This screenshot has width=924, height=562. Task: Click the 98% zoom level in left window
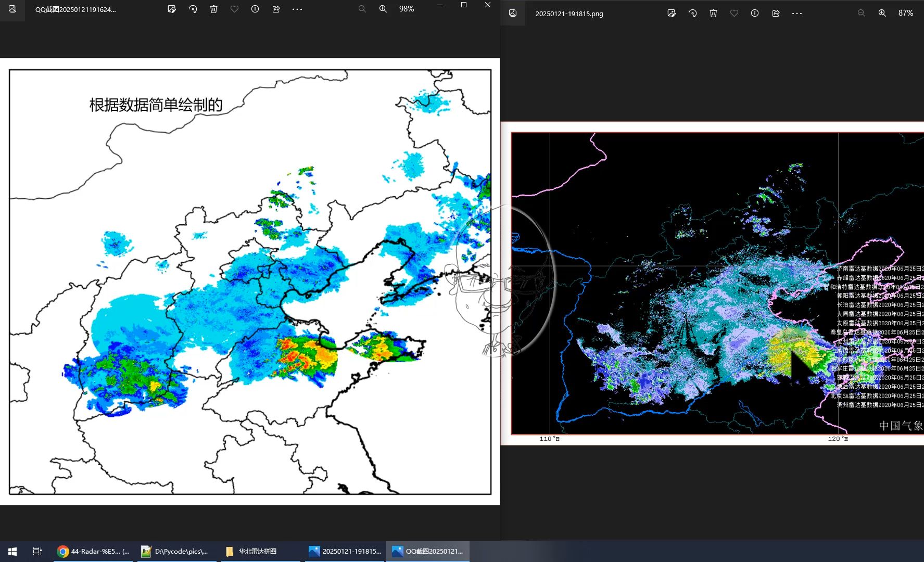407,9
